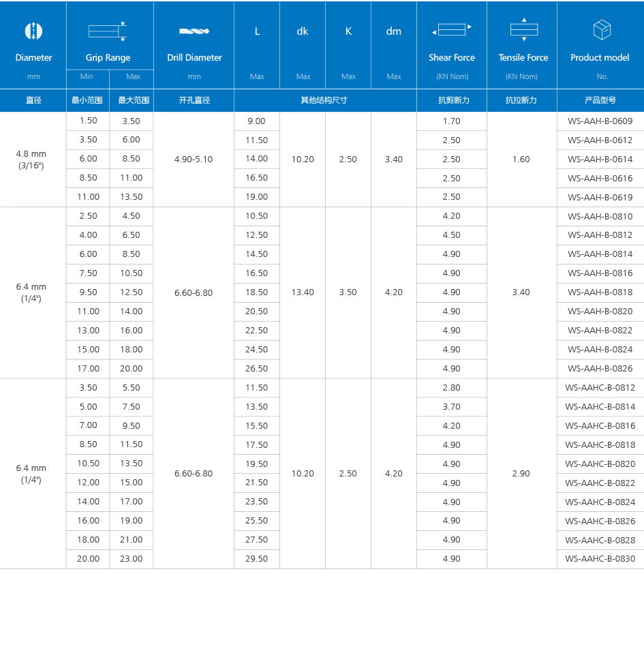Click the Grip Range icon
Viewport: 644px width, 651px height.
[108, 31]
